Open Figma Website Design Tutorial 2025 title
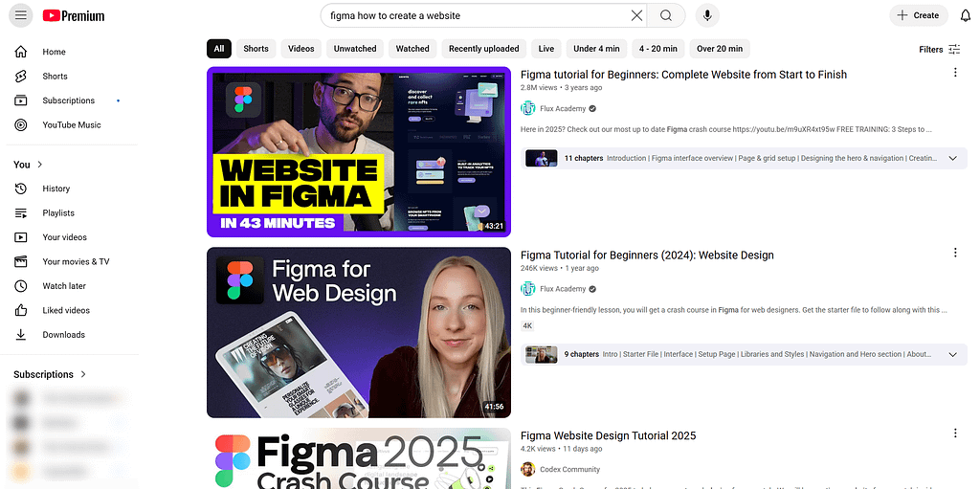Image resolution: width=980 pixels, height=489 pixels. coord(608,435)
